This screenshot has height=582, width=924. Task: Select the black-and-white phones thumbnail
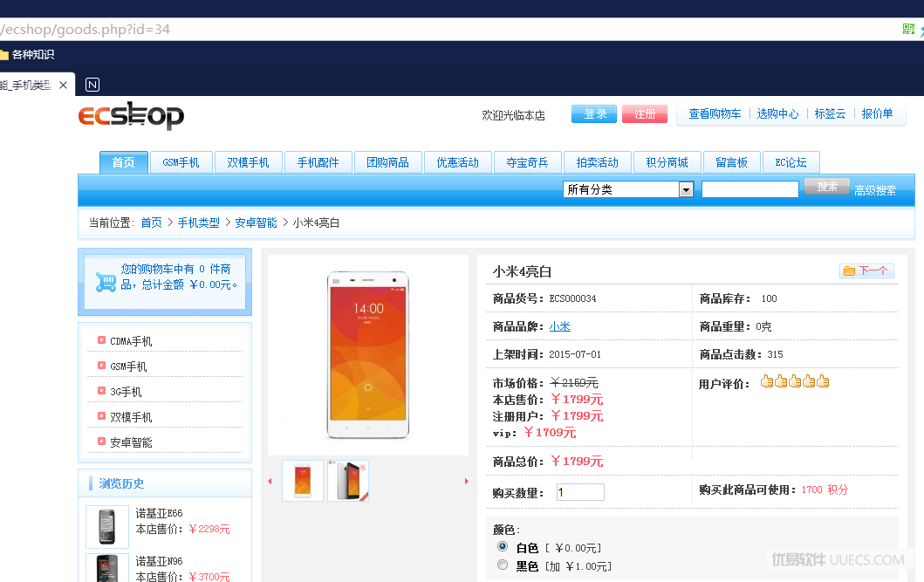[x=348, y=481]
